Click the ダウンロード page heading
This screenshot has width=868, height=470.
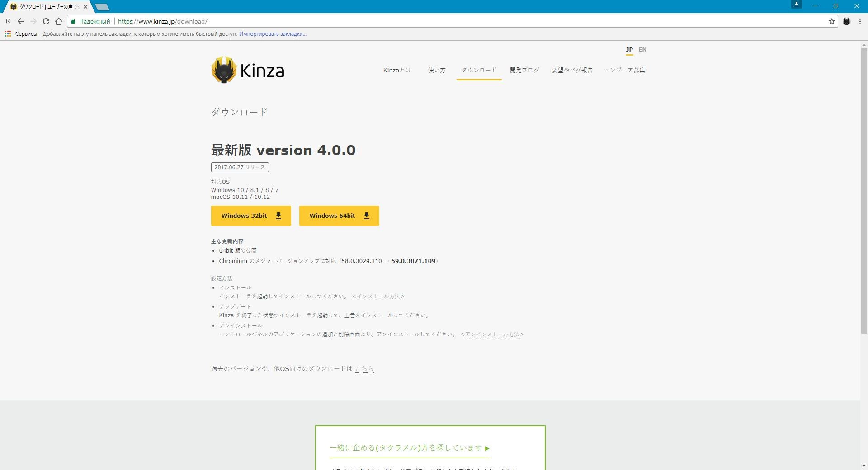[239, 112]
